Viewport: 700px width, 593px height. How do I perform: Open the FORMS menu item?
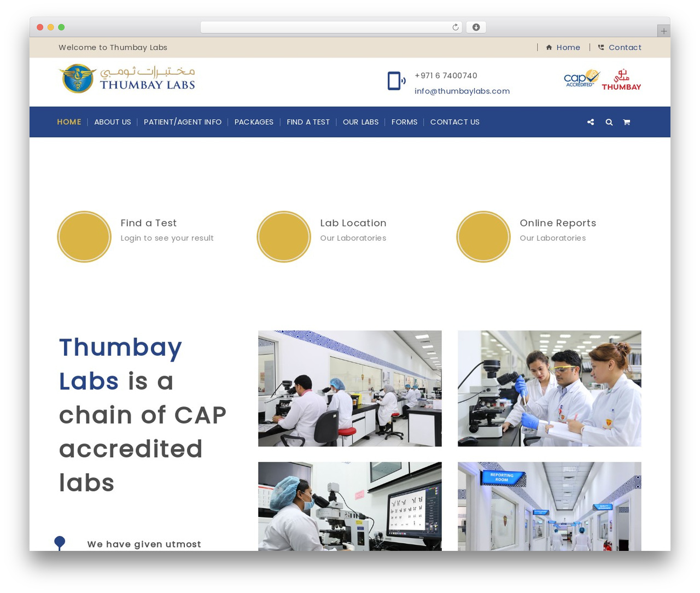tap(404, 122)
